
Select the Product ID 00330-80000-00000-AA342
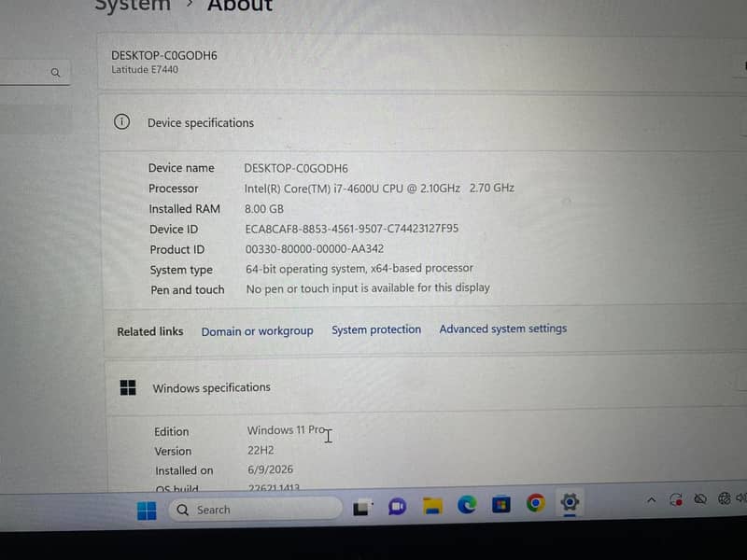(x=315, y=248)
